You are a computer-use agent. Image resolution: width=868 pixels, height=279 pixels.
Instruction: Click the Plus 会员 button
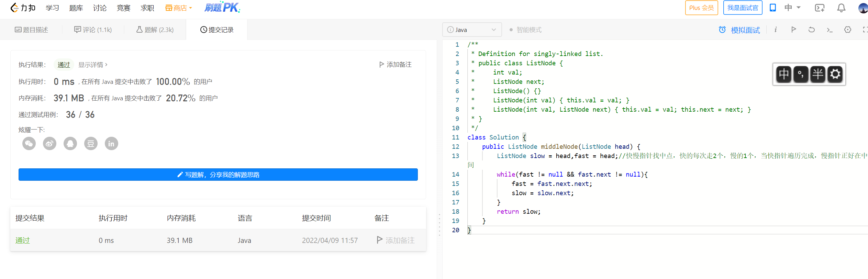click(x=701, y=8)
